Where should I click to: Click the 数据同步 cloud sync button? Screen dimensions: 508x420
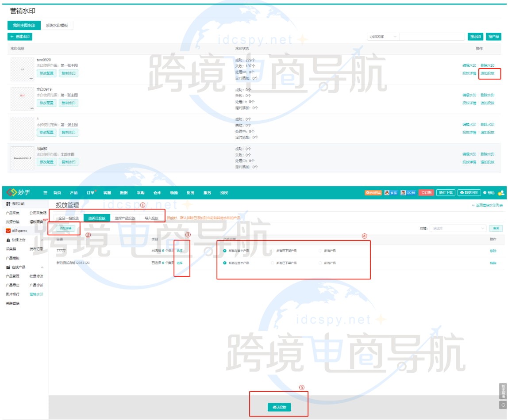469,193
